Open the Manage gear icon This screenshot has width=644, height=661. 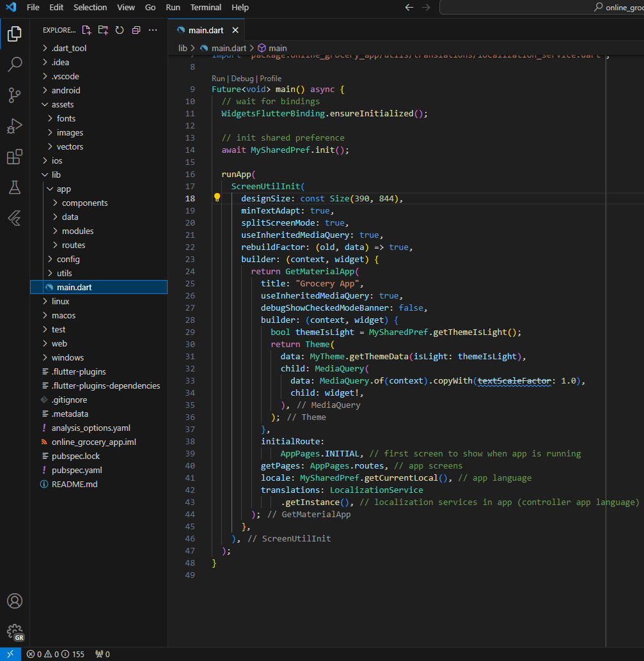tap(14, 632)
